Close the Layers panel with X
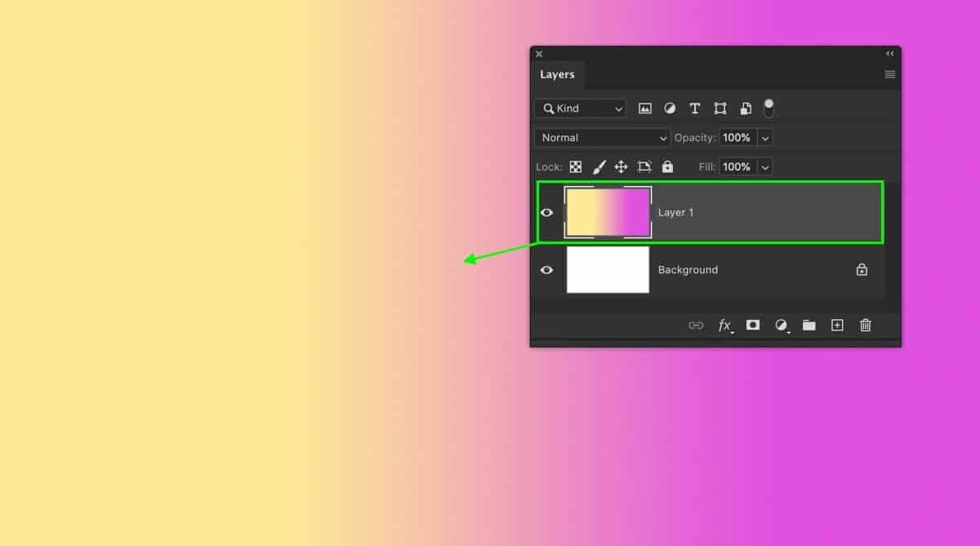The width and height of the screenshot is (980, 546). coord(539,54)
